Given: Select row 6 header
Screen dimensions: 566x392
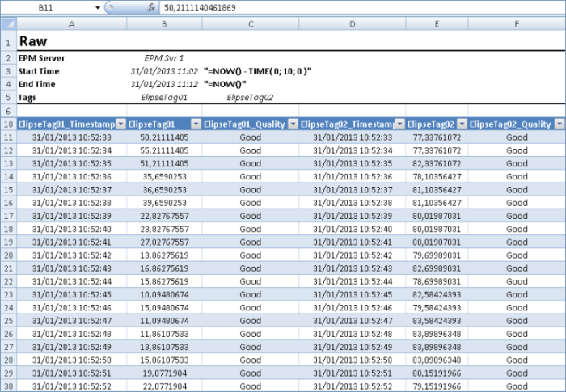Looking at the screenshot, I should pos(8,111).
